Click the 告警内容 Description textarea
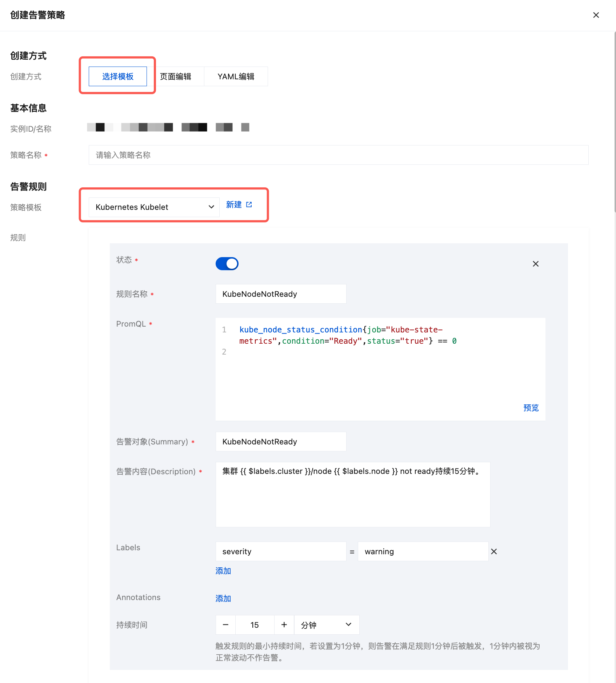This screenshot has width=616, height=683. coord(353,495)
